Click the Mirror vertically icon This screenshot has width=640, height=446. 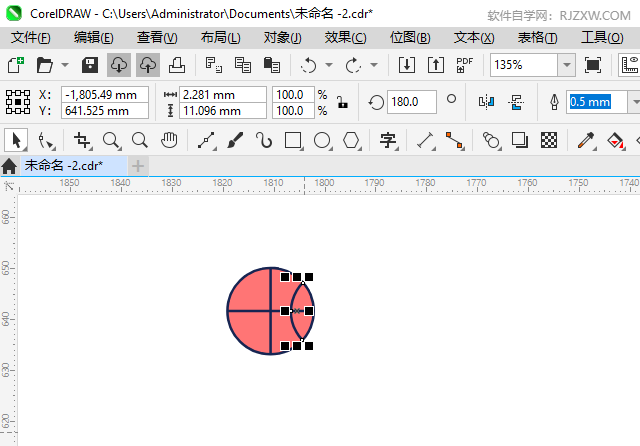[x=516, y=102]
